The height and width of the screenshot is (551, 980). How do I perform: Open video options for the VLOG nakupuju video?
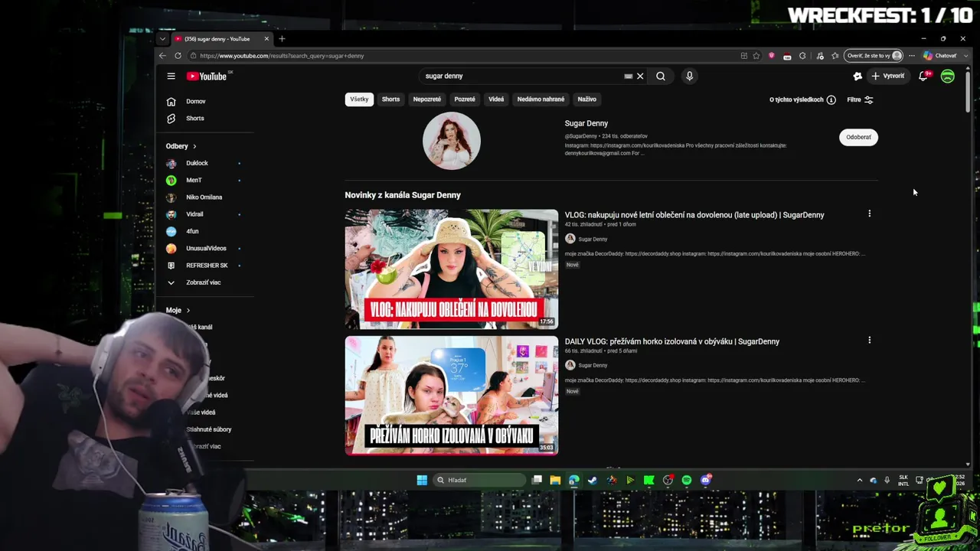(869, 214)
